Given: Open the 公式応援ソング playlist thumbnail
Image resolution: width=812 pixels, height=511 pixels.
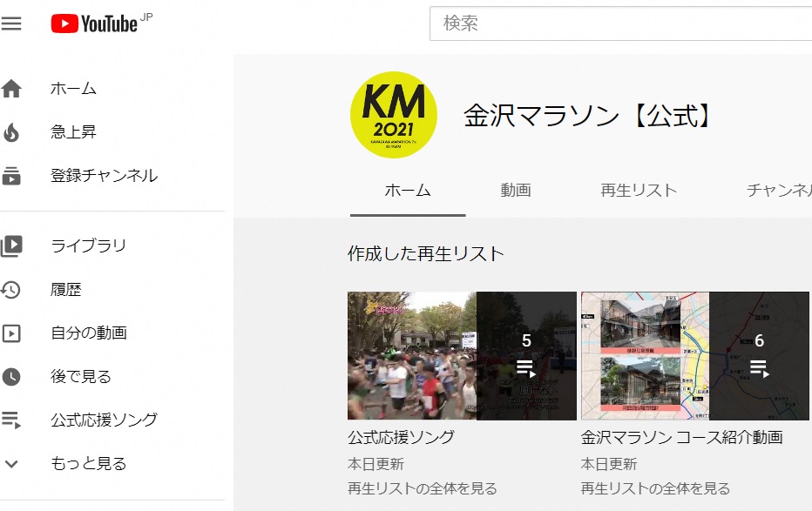Looking at the screenshot, I should [462, 356].
